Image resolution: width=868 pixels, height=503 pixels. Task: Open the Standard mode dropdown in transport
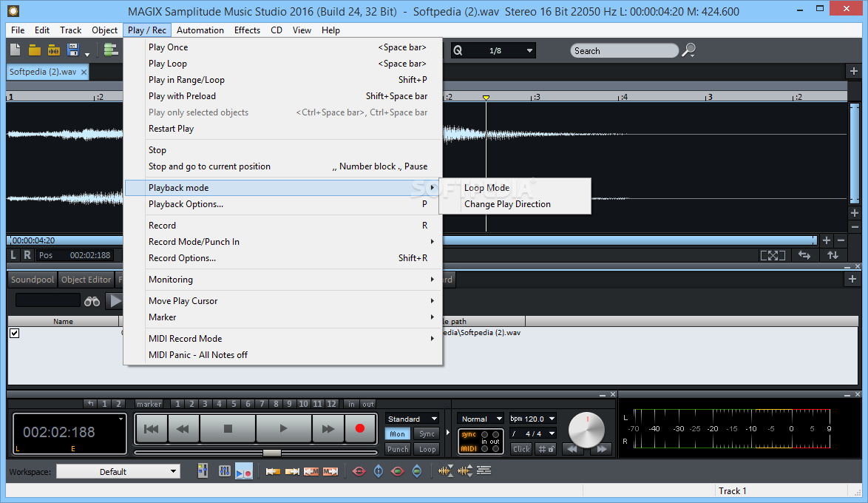point(413,419)
